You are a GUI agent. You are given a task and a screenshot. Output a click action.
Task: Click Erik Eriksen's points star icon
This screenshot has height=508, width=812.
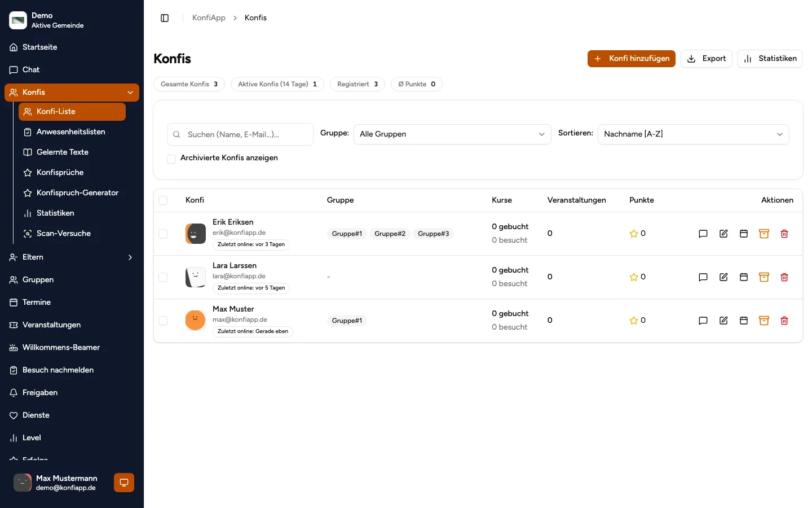[x=634, y=234]
